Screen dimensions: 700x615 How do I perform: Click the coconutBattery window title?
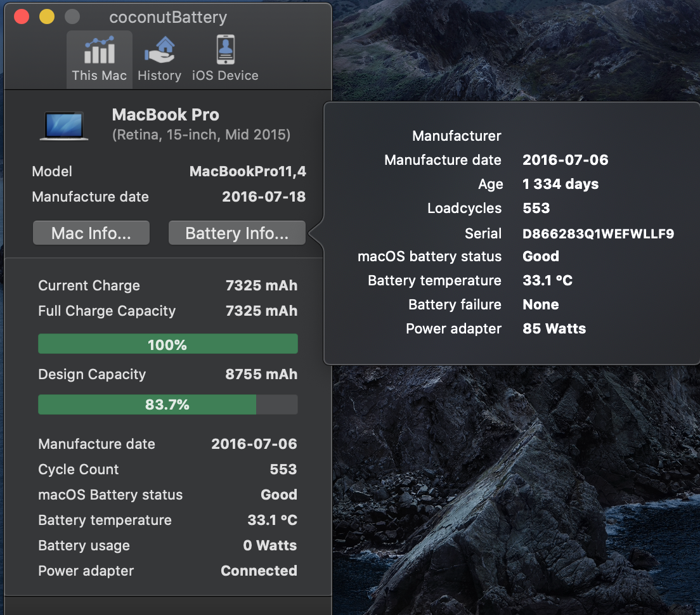(168, 17)
